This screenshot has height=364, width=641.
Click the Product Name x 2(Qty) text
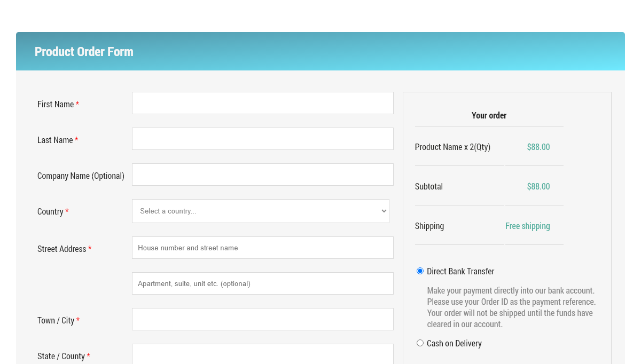click(452, 147)
